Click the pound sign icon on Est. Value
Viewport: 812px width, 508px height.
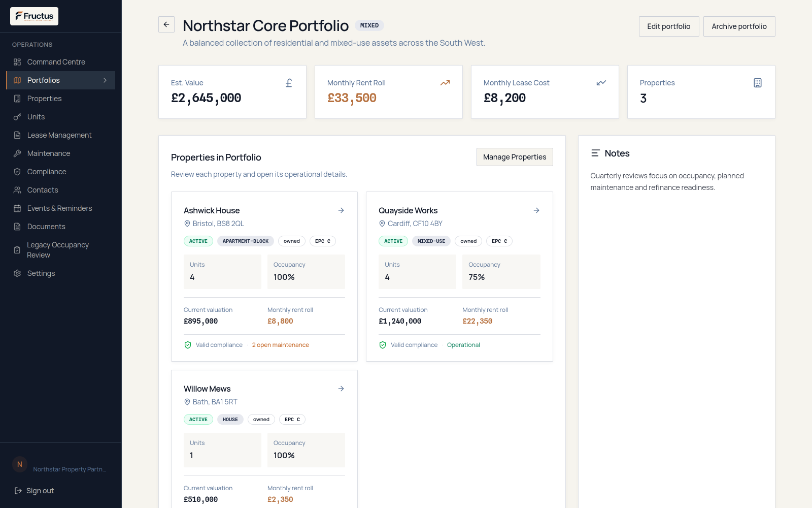click(289, 83)
